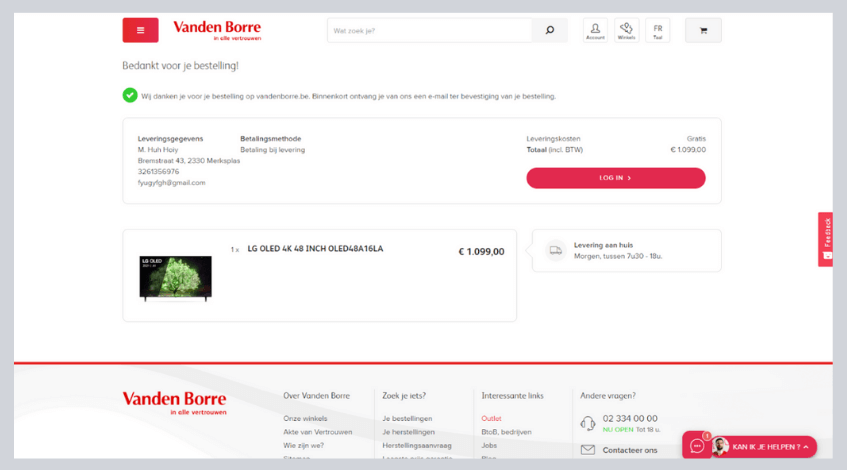Open the Account icon

595,30
